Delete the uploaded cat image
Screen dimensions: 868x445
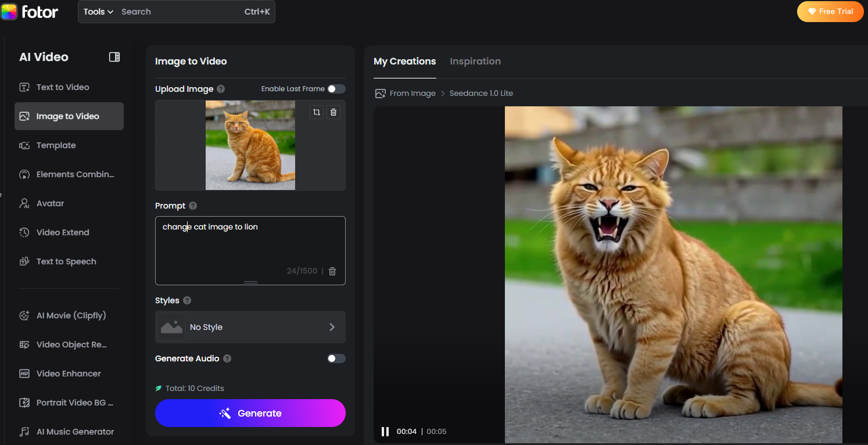coord(333,112)
